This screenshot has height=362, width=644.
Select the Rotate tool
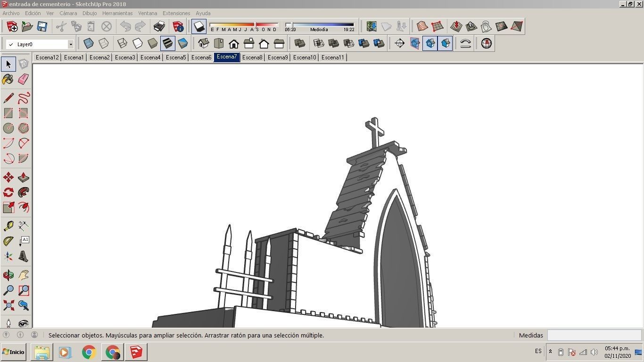click(8, 192)
